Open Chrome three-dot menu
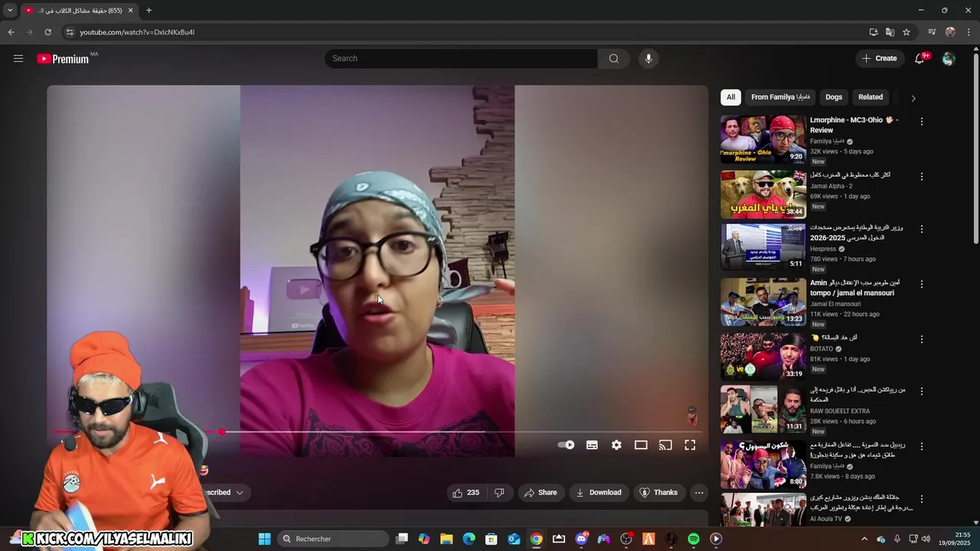This screenshot has width=980, height=551. 969,32
